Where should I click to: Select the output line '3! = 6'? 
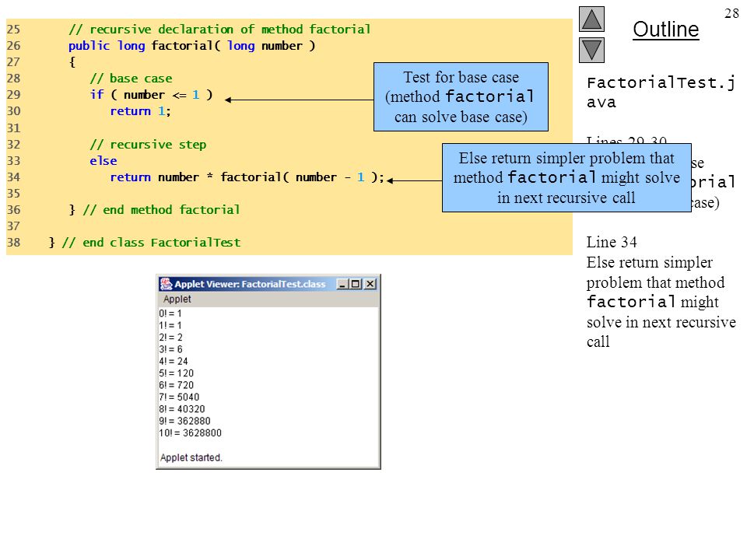170,349
